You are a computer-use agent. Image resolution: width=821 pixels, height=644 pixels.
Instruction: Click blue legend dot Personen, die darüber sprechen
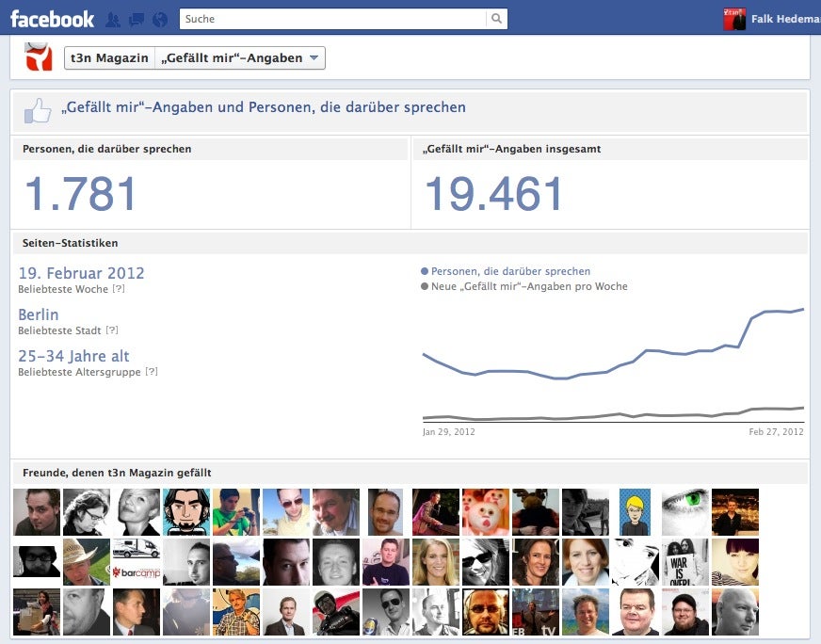[425, 271]
